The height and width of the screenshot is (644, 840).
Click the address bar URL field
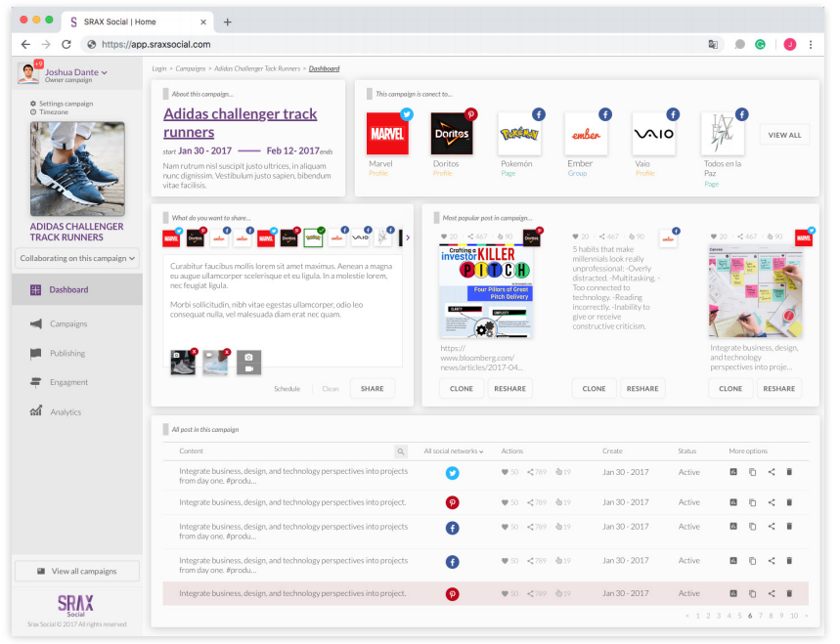tap(396, 44)
